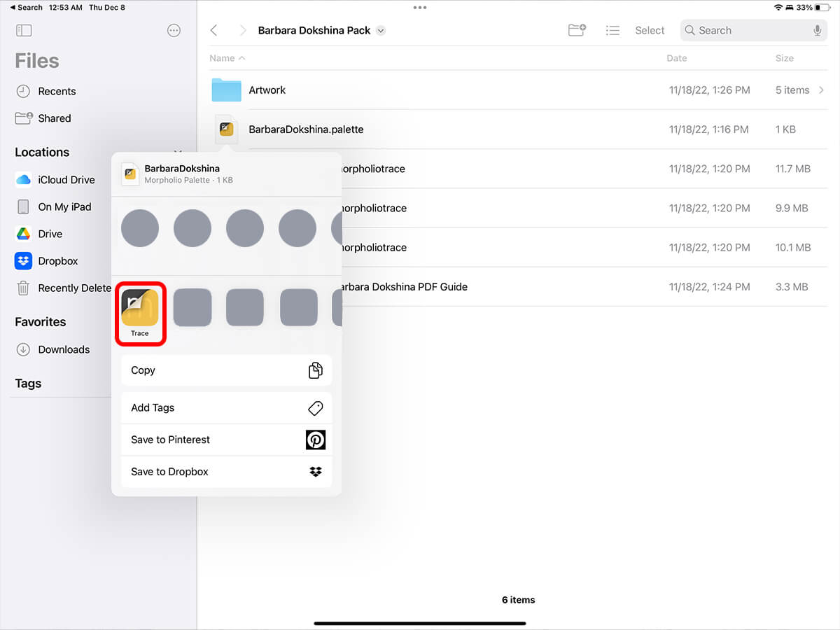Tap the microphone dictation icon in search
Viewport: 840px width, 630px height.
817,31
